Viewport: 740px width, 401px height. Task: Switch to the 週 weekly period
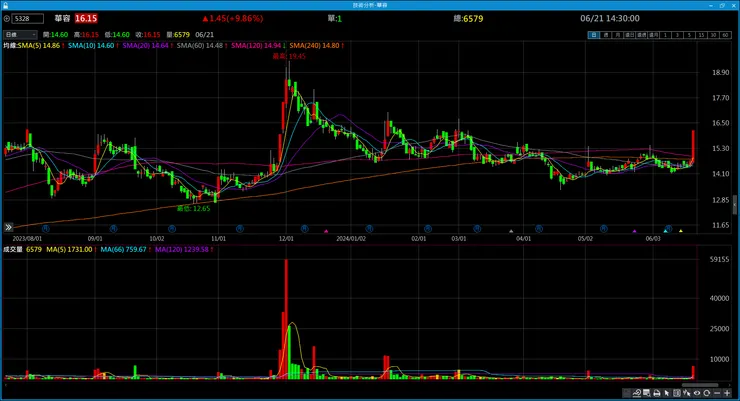[x=605, y=35]
